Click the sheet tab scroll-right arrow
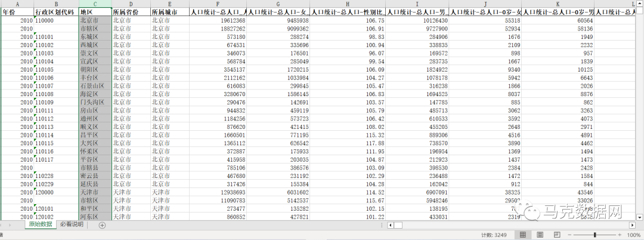 click(10, 225)
